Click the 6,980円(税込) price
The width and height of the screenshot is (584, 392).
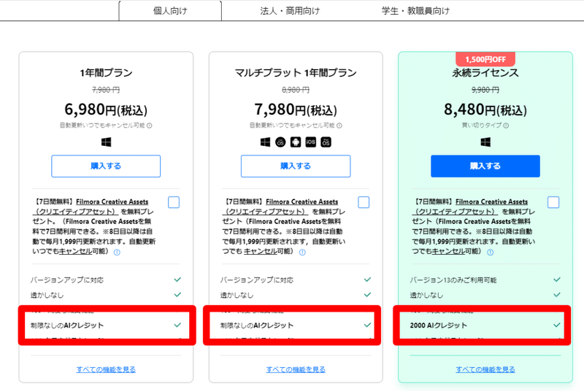click(106, 109)
